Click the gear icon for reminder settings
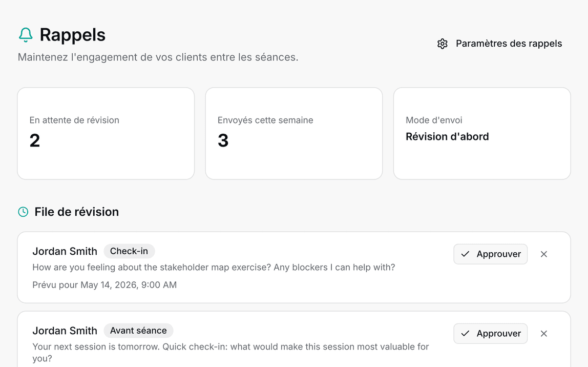 click(443, 44)
